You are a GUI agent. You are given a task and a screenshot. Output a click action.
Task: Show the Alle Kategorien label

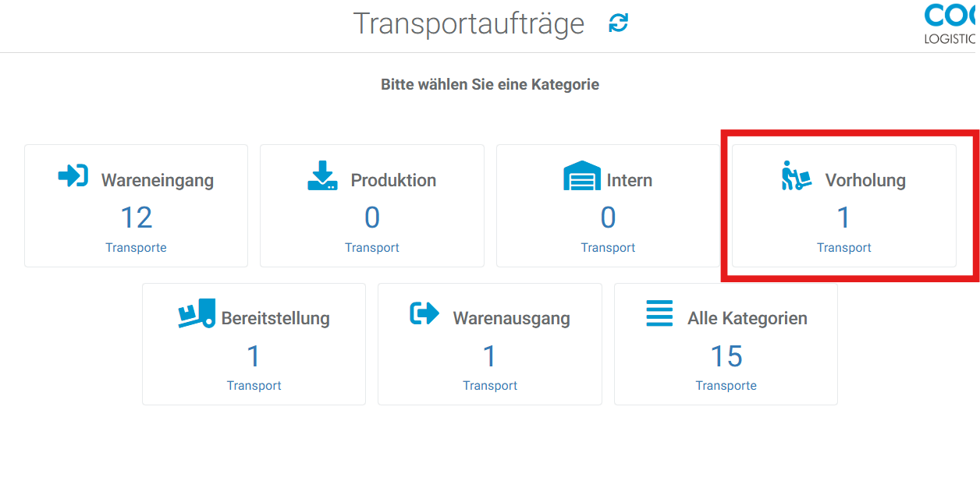(747, 318)
